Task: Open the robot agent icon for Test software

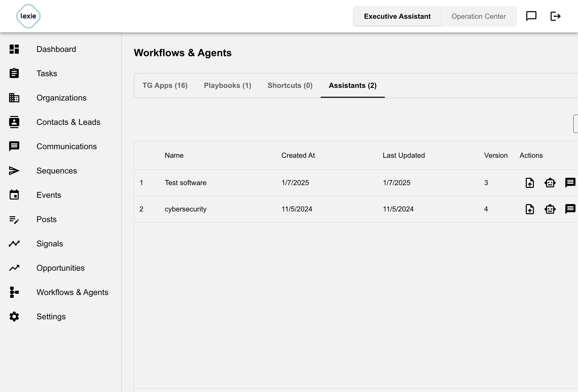Action: pos(550,183)
